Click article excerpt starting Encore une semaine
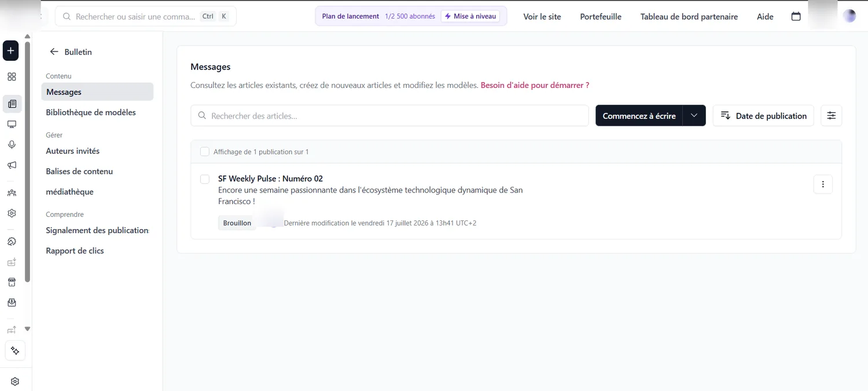 tap(370, 195)
